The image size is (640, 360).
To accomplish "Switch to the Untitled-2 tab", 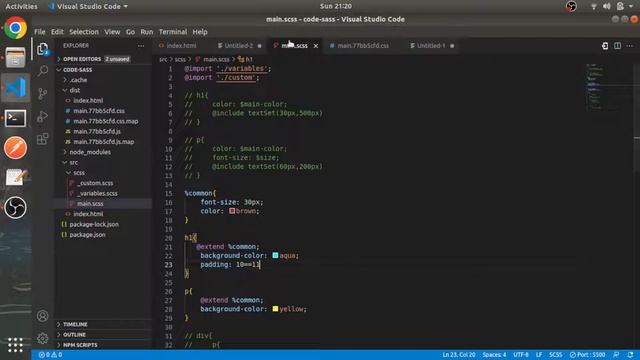I will [x=239, y=46].
